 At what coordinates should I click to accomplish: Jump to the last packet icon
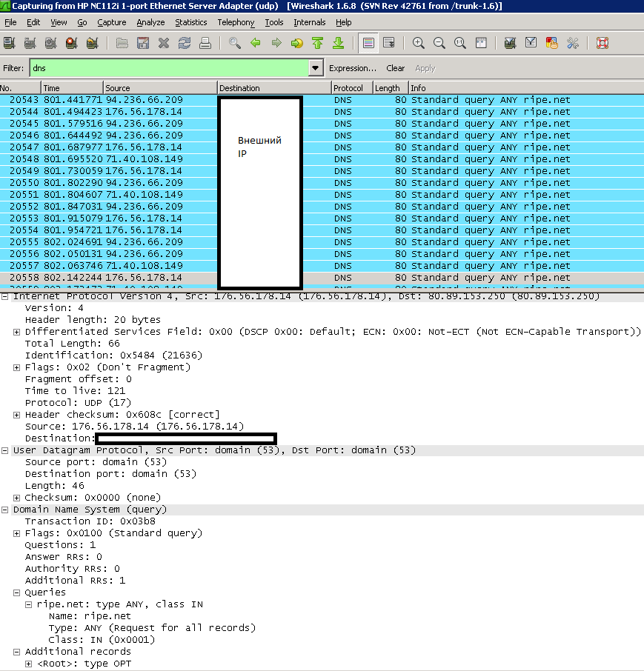pyautogui.click(x=339, y=43)
